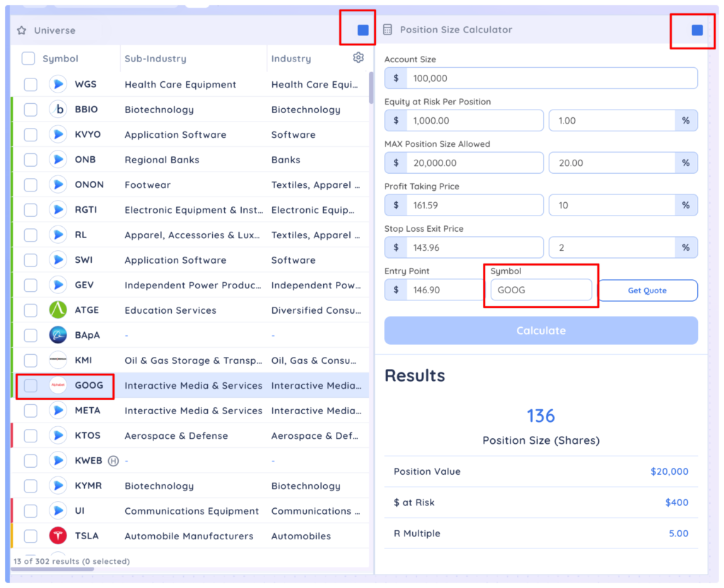The height and width of the screenshot is (588, 724).
Task: Click the TSLA Tesla logo icon
Action: point(58,536)
